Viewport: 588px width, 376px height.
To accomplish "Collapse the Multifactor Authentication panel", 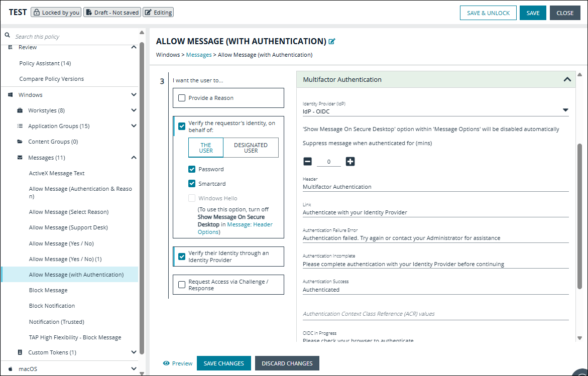I will [x=567, y=79].
